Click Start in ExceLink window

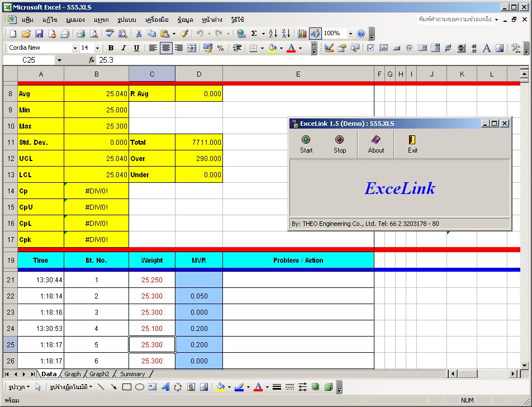pos(306,144)
